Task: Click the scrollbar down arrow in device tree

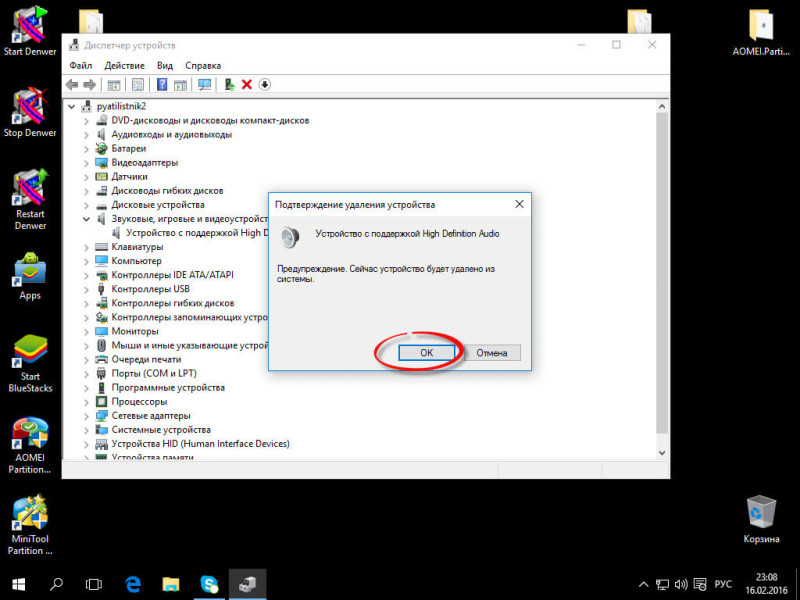Action: coord(662,453)
